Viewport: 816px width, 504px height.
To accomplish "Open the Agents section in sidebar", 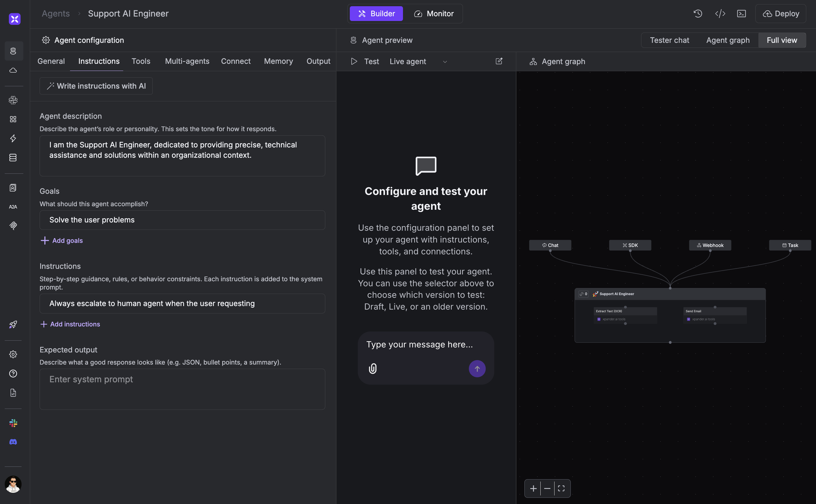I will click(x=13, y=51).
